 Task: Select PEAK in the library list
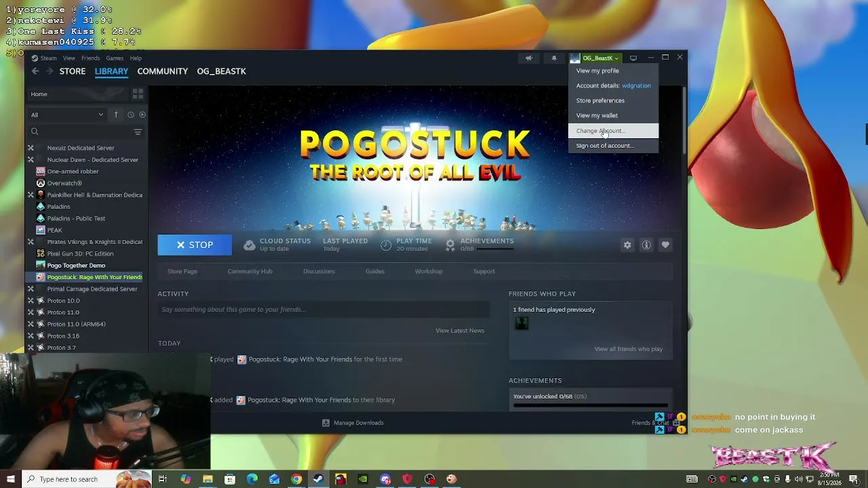point(54,230)
